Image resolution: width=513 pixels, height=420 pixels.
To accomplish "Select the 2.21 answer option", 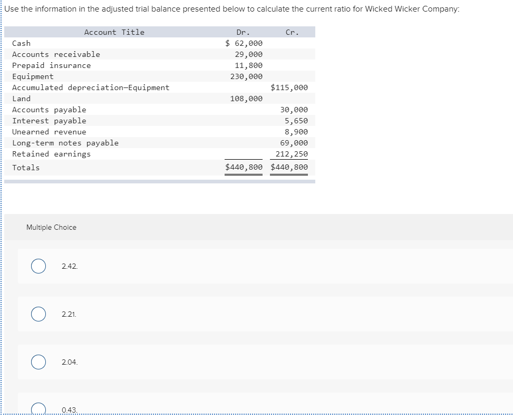I will [x=37, y=314].
